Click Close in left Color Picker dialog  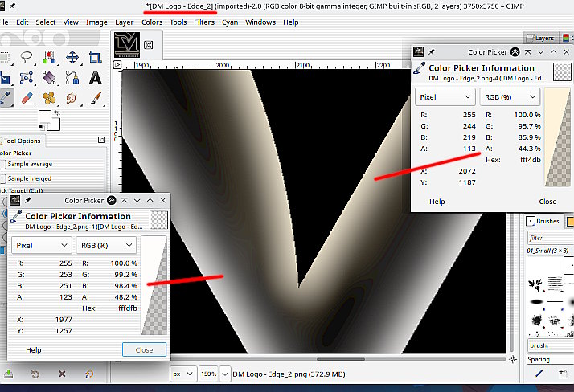(144, 350)
